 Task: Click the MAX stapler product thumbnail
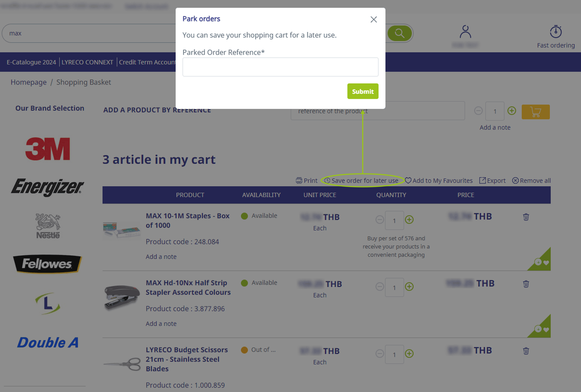[x=122, y=298]
